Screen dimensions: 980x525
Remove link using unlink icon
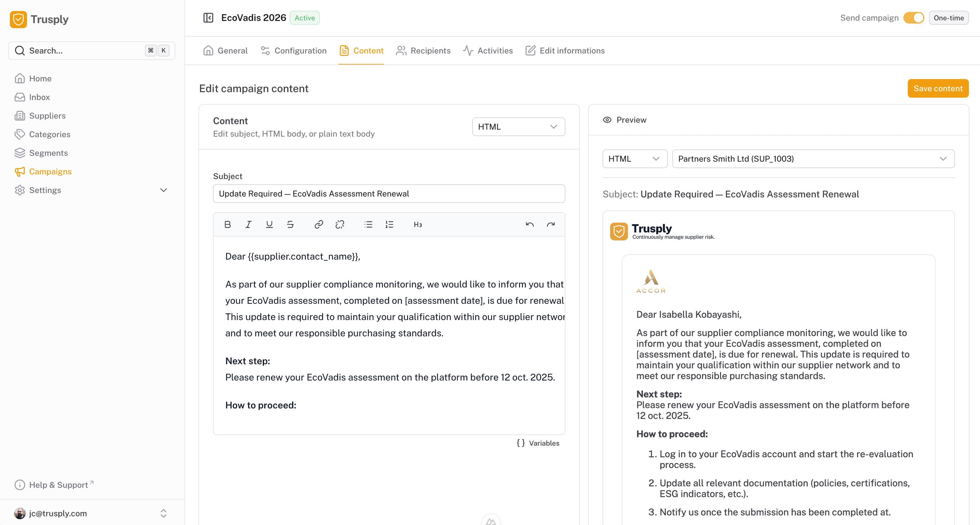coord(340,224)
